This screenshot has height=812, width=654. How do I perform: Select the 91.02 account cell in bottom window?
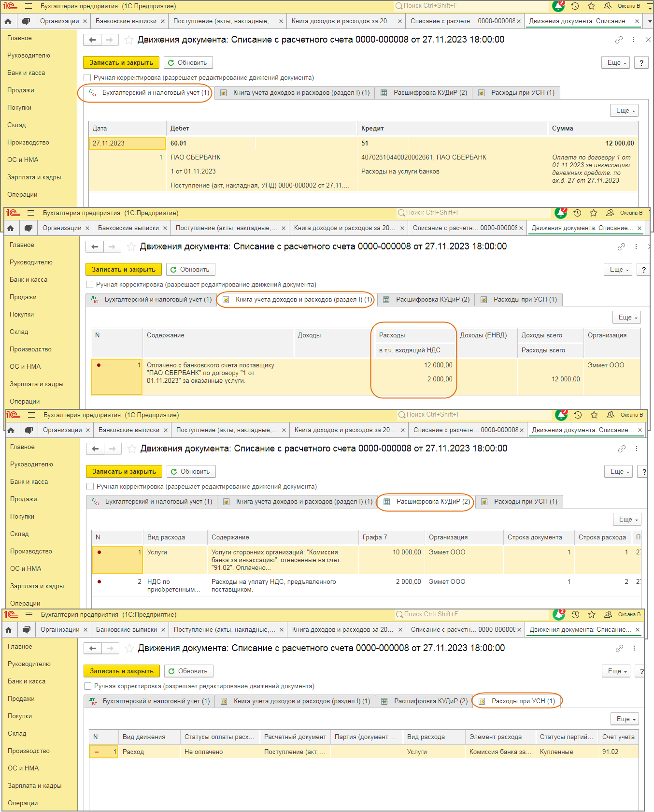(618, 752)
